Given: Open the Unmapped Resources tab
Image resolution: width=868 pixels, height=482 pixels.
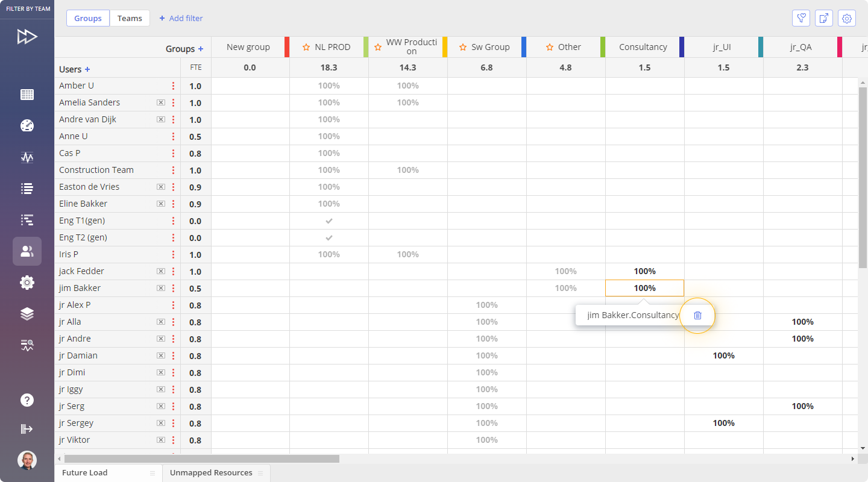Looking at the screenshot, I should (211, 473).
